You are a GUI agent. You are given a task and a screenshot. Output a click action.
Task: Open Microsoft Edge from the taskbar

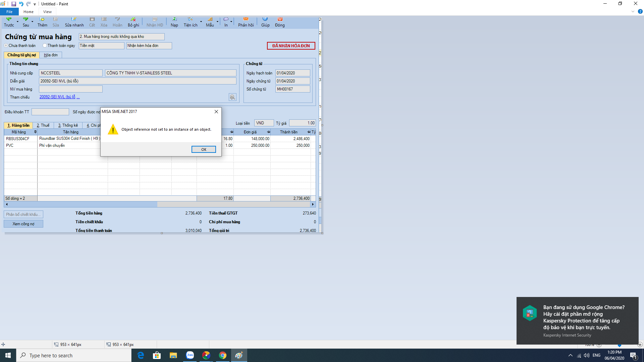(x=141, y=355)
